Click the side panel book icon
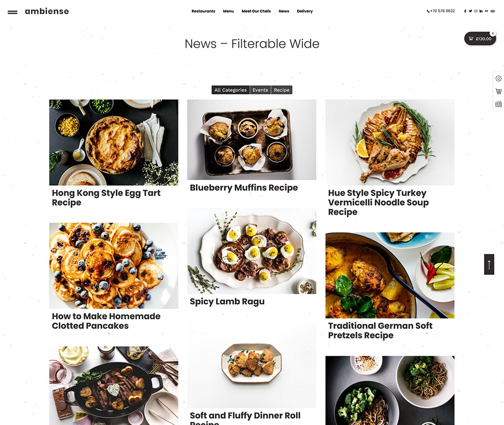Screen dimensions: 504x425 [x=499, y=104]
